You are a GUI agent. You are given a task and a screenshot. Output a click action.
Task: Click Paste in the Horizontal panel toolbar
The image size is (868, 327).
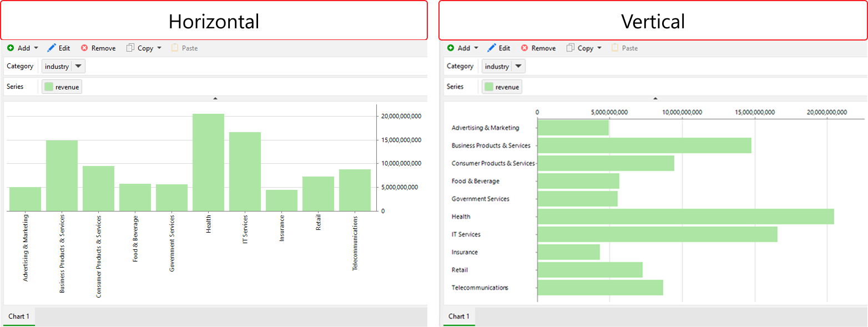tap(184, 48)
